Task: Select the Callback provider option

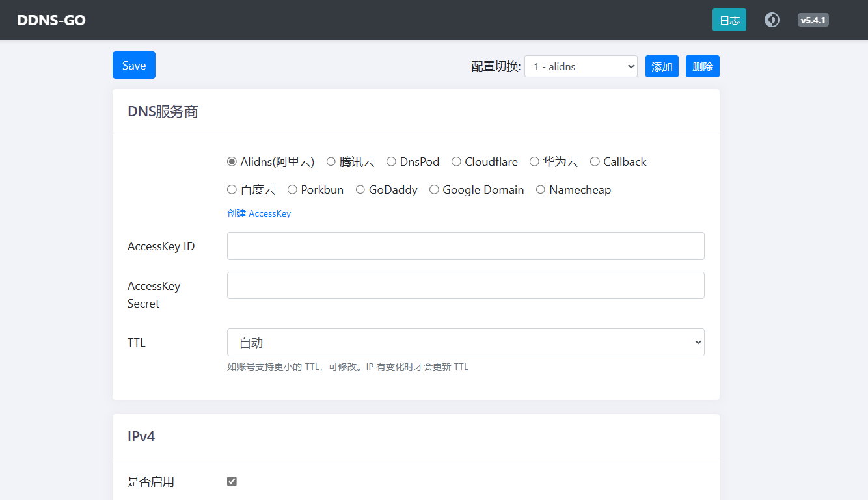Action: (594, 161)
